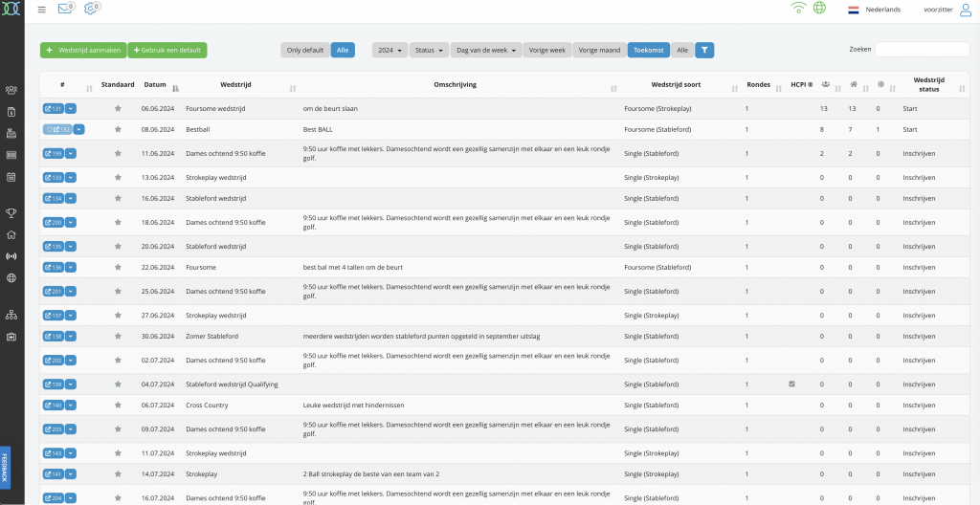The image size is (980, 505).
Task: Toggle standard star for Cross Country row
Action: (x=118, y=406)
